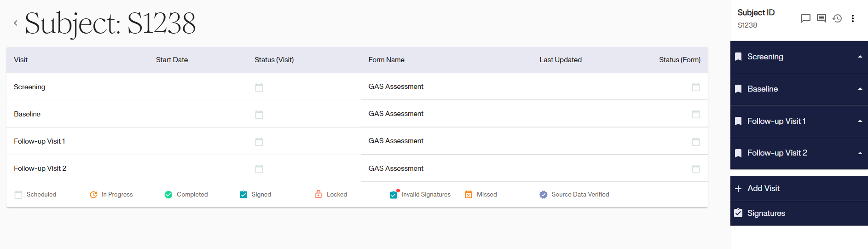Open GAS Assessment form for Follow-up Visit 1
The width and height of the screenshot is (868, 249).
pos(396,141)
